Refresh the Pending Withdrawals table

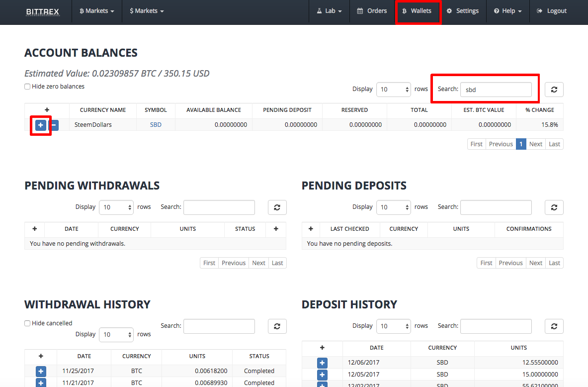(x=277, y=207)
